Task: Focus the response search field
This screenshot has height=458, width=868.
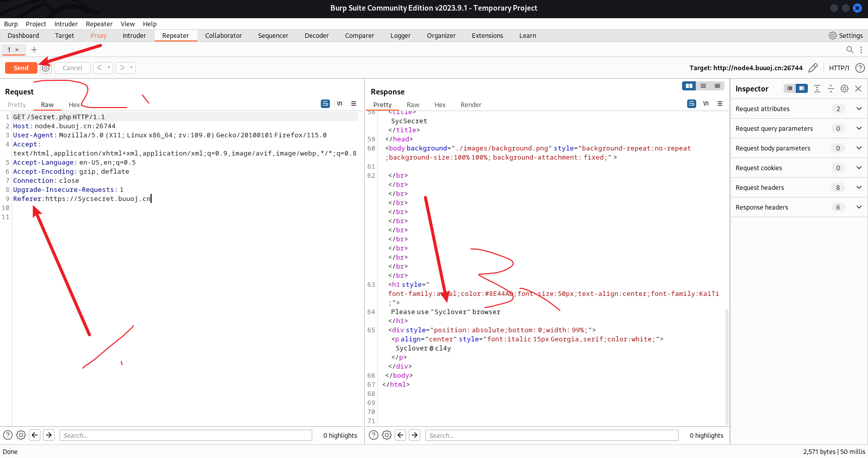Action: click(552, 435)
